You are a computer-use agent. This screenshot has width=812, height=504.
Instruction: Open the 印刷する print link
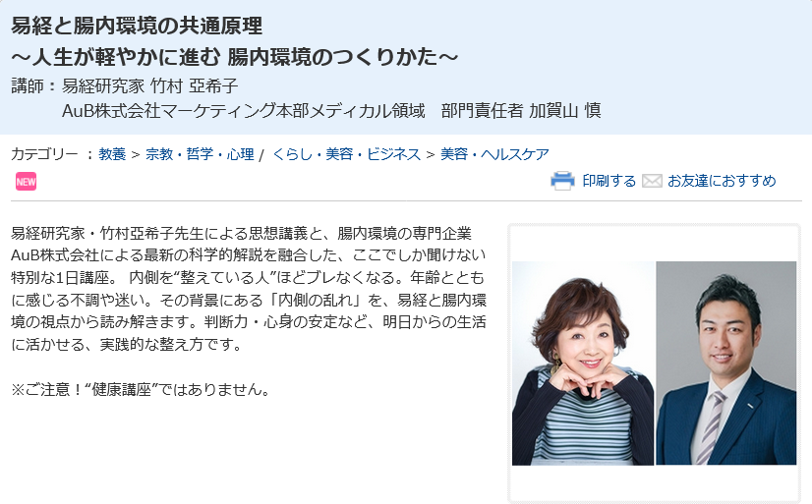point(609,181)
